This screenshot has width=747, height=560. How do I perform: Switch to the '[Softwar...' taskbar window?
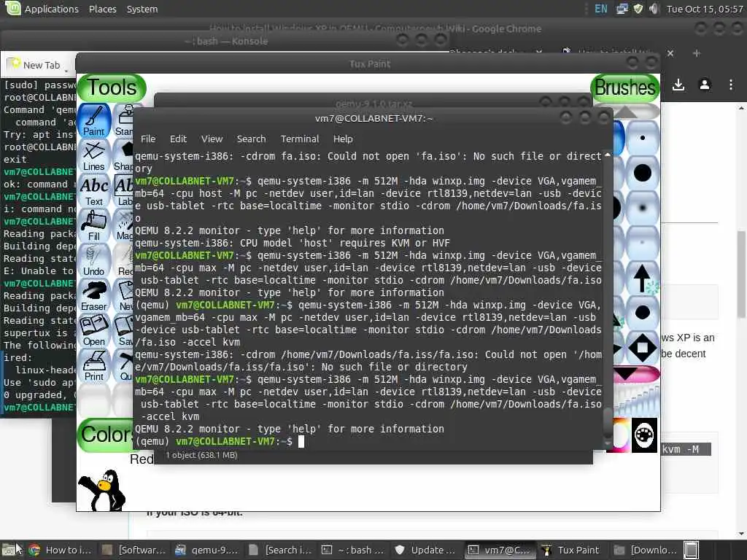134,550
